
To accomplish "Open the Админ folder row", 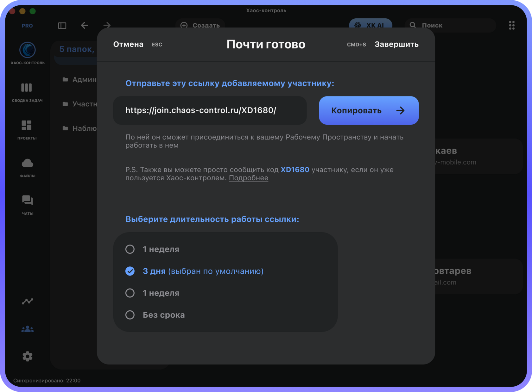I will pos(79,79).
